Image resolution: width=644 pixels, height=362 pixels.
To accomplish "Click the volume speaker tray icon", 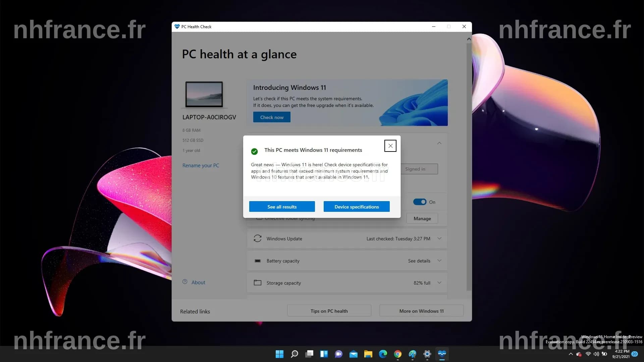I will tap(596, 354).
